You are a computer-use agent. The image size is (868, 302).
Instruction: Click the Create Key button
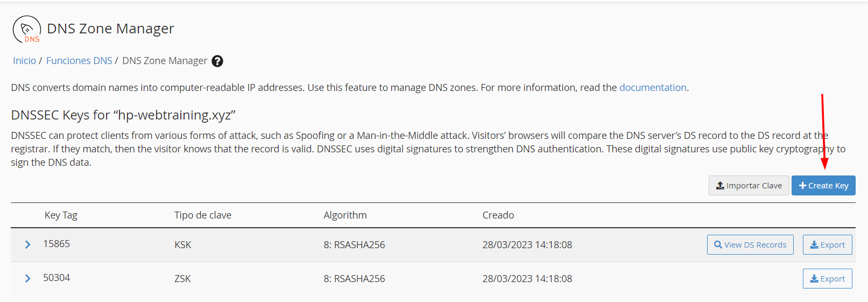click(x=823, y=186)
